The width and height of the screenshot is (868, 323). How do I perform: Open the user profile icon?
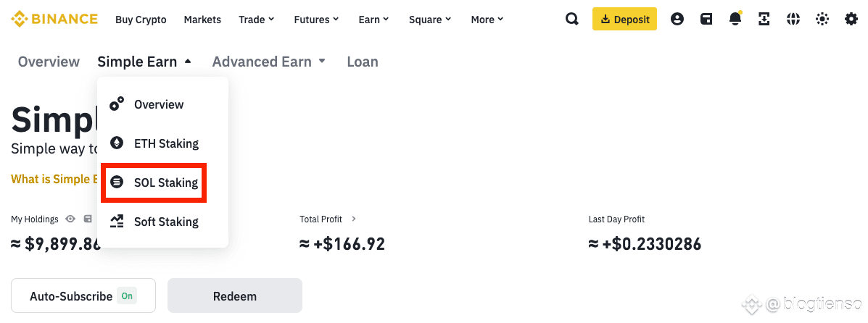coord(677,20)
